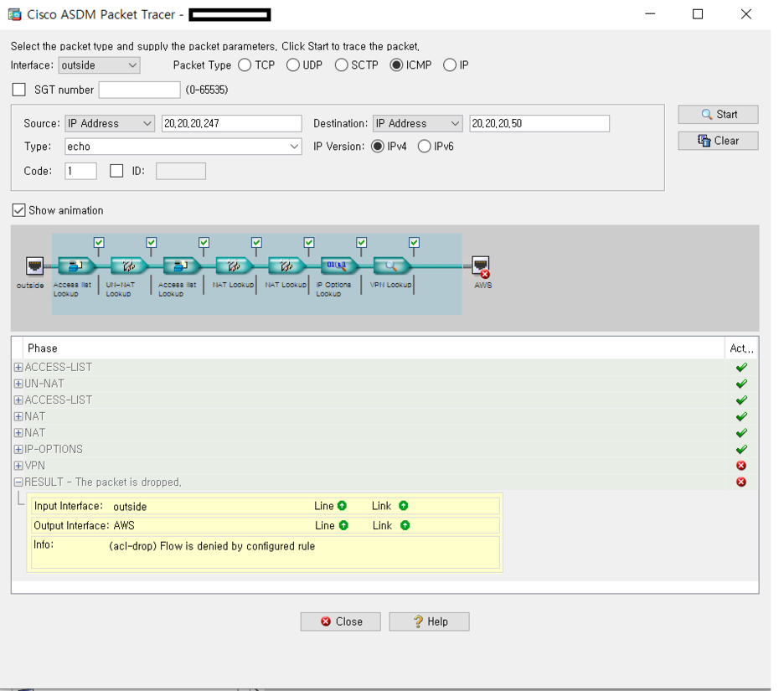Click the acl-drop Info message text

tap(212, 546)
